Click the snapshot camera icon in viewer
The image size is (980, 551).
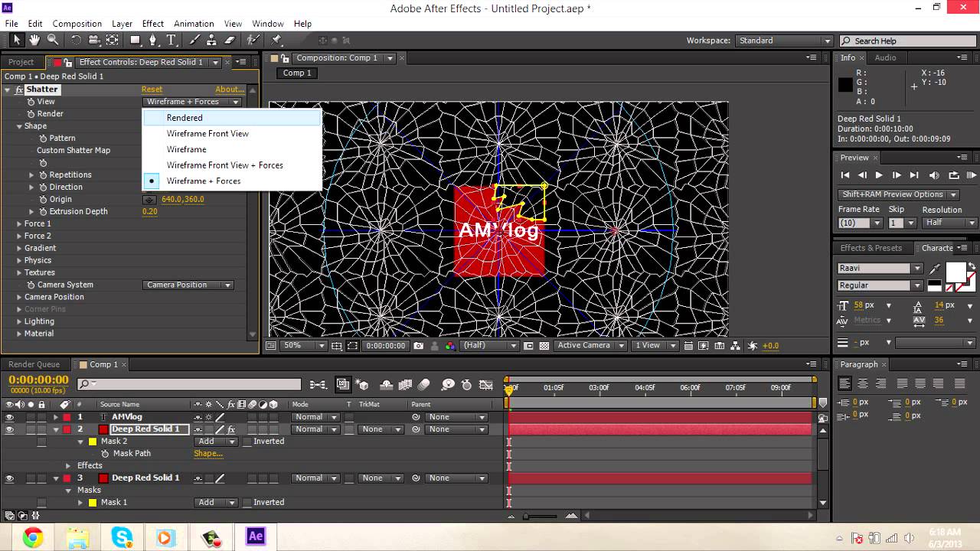[x=419, y=346]
